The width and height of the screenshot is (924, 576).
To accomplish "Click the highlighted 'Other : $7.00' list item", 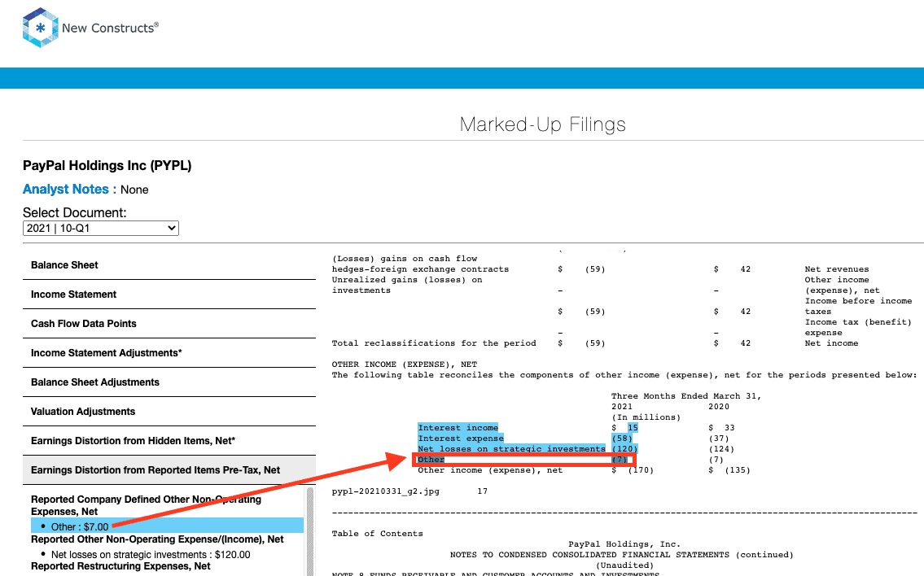I will [x=168, y=526].
